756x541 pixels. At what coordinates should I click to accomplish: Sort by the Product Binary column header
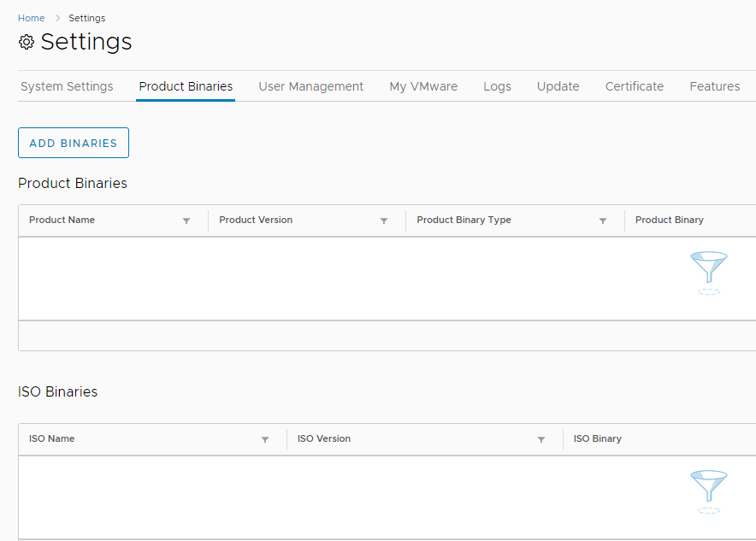point(670,220)
